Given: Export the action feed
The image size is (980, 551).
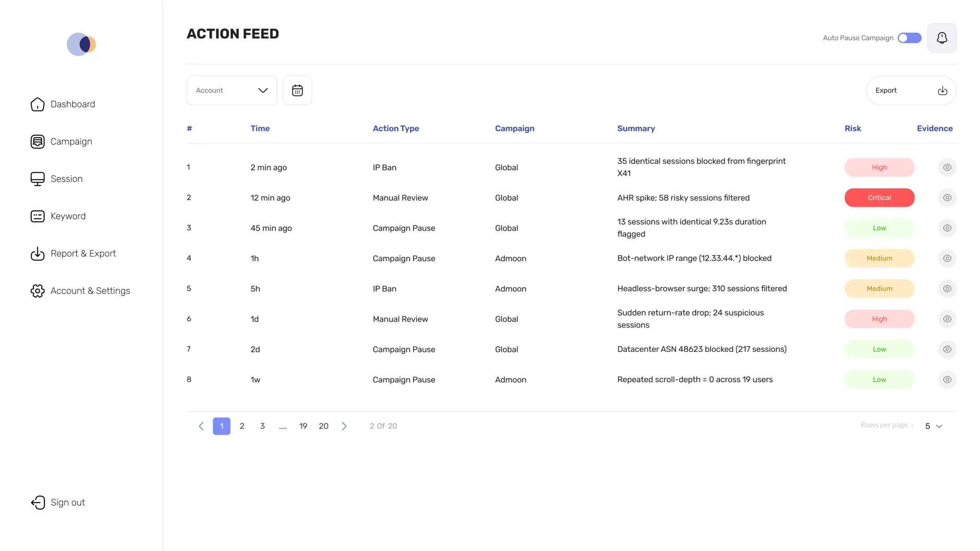Looking at the screenshot, I should tap(911, 90).
